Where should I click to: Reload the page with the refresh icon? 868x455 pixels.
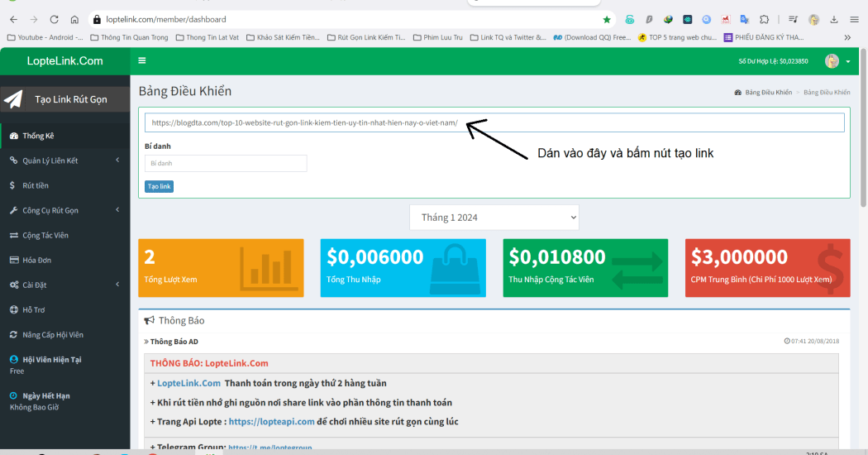[55, 19]
